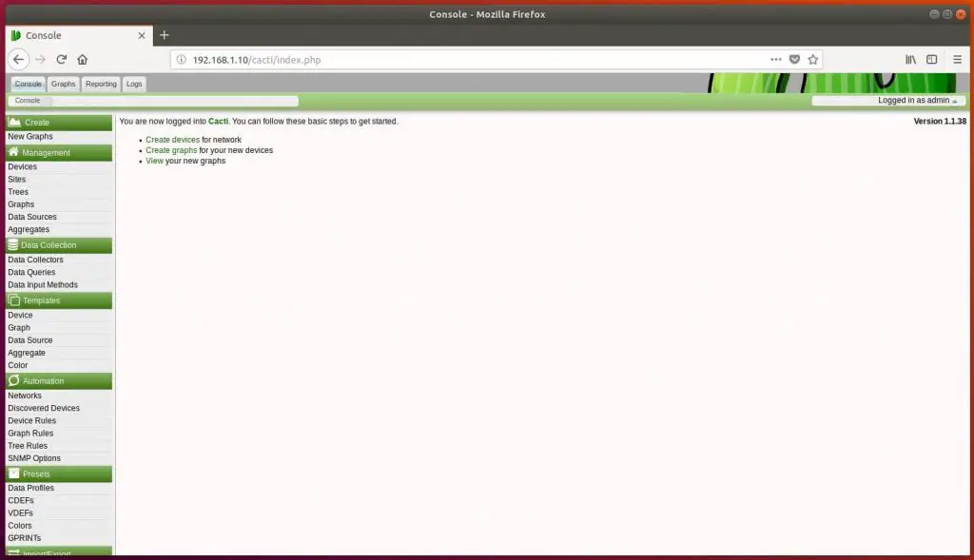Click the Pocket save icon
Image resolution: width=974 pixels, height=560 pixels.
(x=794, y=59)
